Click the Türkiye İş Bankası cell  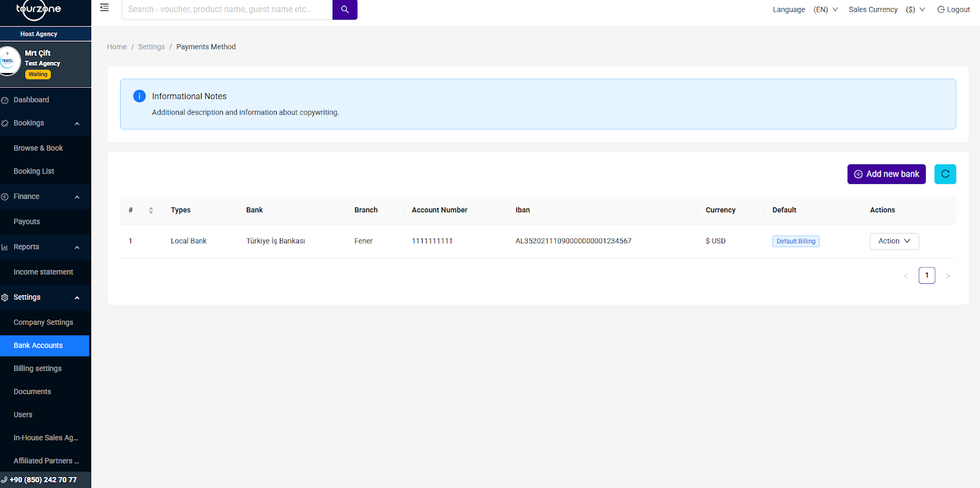pyautogui.click(x=276, y=242)
